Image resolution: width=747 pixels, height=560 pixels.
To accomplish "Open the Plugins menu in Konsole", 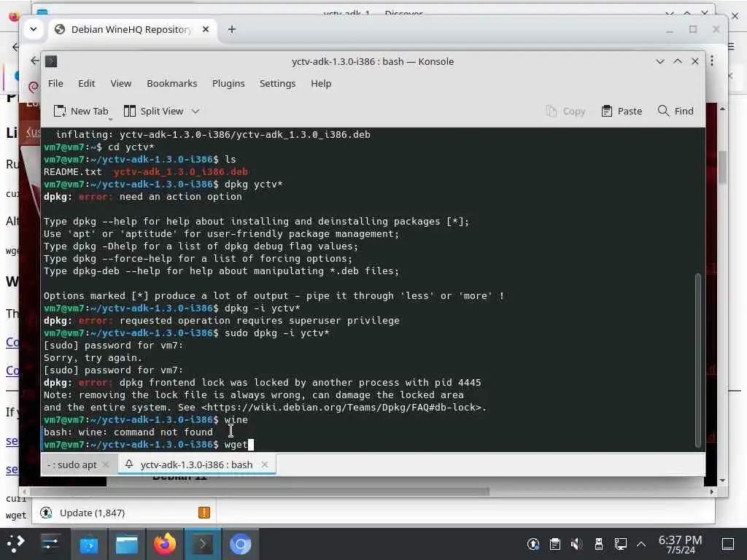I will click(228, 83).
